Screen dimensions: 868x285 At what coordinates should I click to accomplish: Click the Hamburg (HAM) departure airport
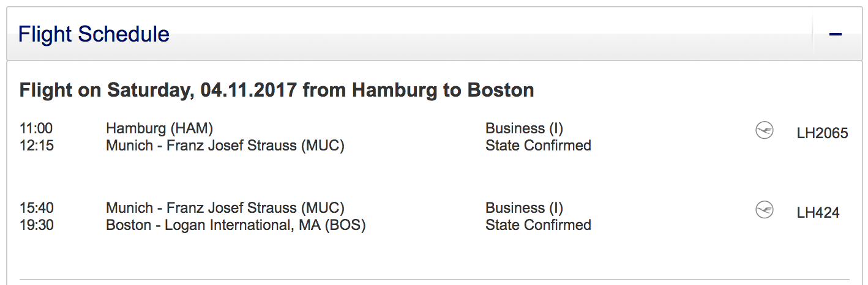coord(159,128)
